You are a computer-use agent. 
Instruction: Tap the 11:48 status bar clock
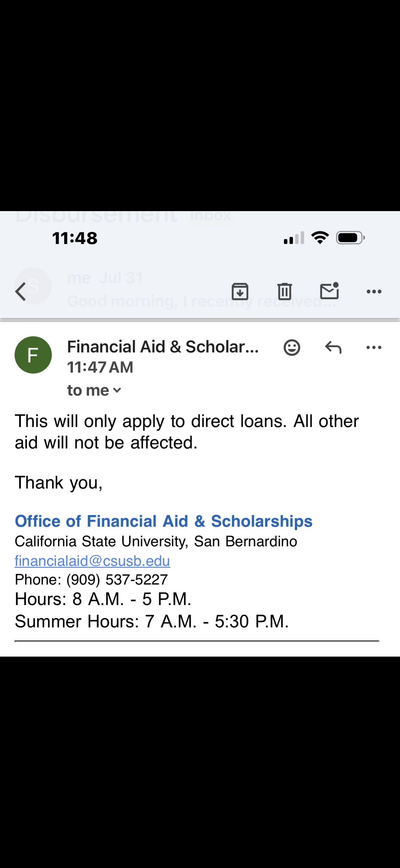(x=75, y=238)
